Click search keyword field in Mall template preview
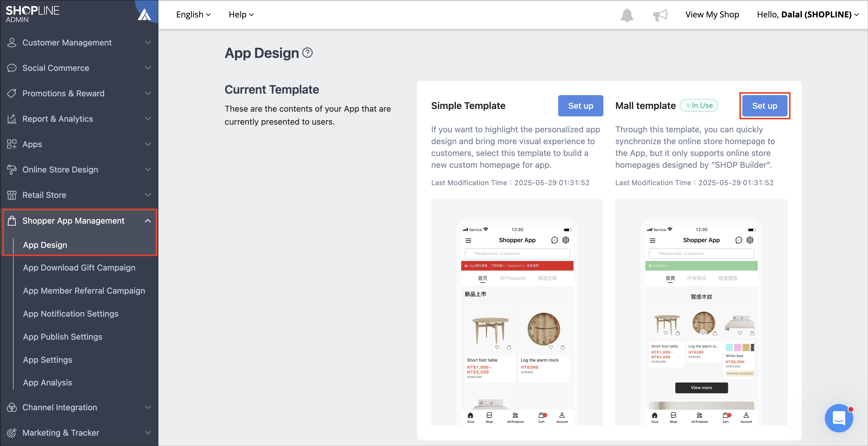 coord(701,253)
